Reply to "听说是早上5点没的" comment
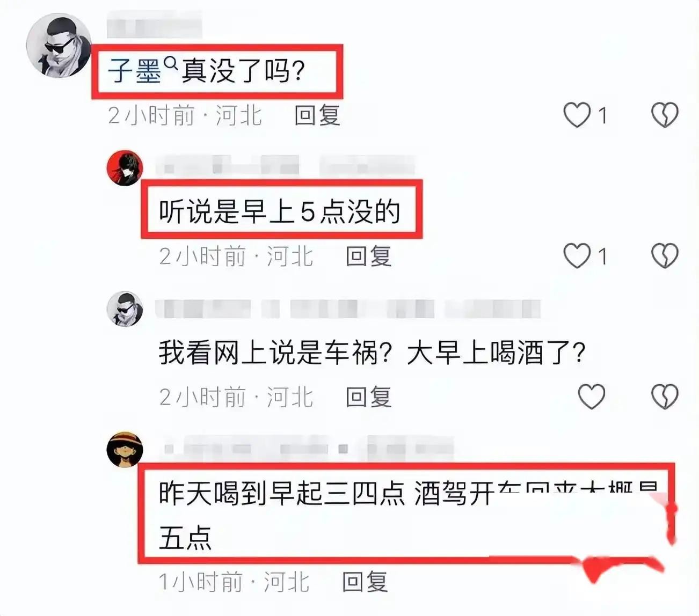The width and height of the screenshot is (699, 616). pos(368,256)
